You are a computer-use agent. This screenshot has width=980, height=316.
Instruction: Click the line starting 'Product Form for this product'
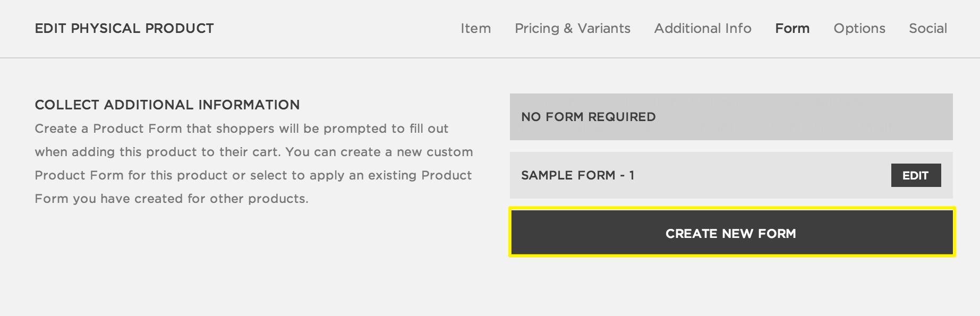tap(253, 175)
